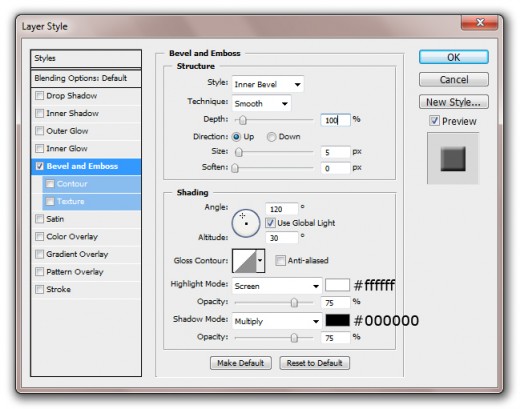Open the Technique dropdown showing Smooth
The width and height of the screenshot is (520, 409).
pyautogui.click(x=261, y=103)
